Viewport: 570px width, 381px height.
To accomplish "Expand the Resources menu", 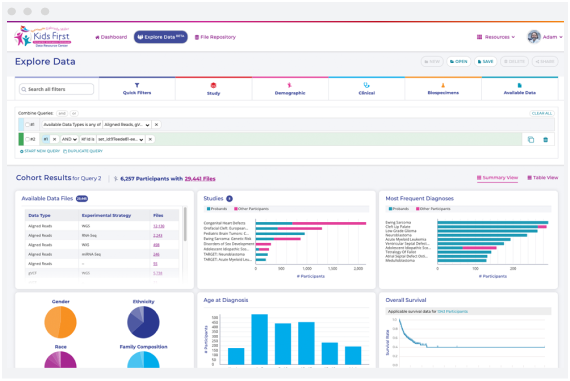I will (496, 37).
